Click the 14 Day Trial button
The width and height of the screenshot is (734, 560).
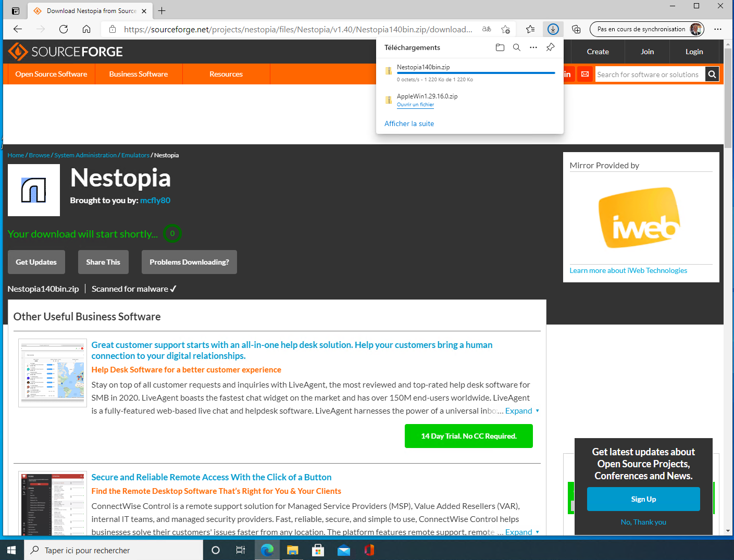pos(469,436)
